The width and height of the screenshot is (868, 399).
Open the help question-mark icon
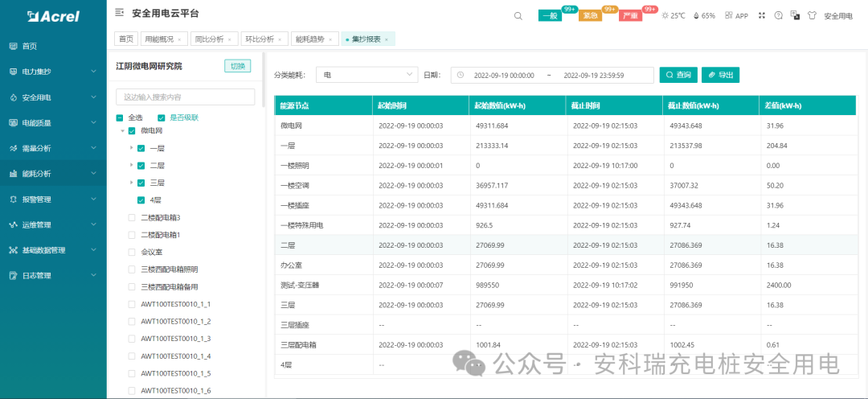click(778, 15)
